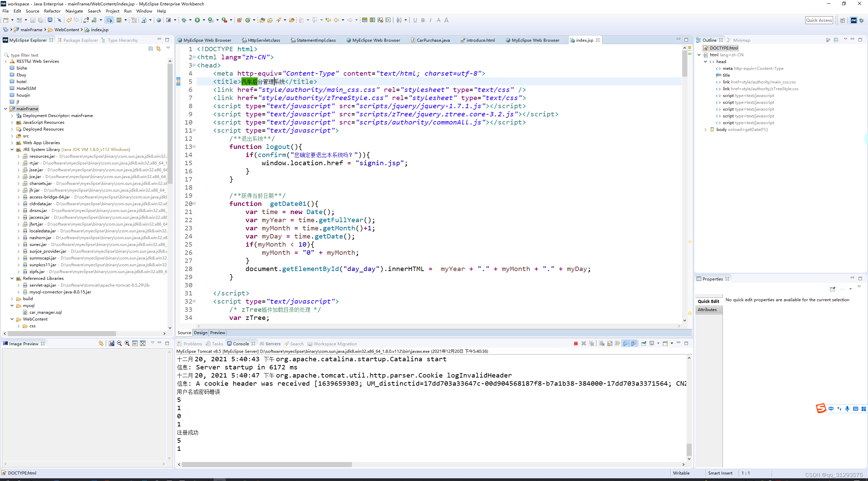
Task: Click the show horizontal split editor icon
Action: [364, 20]
